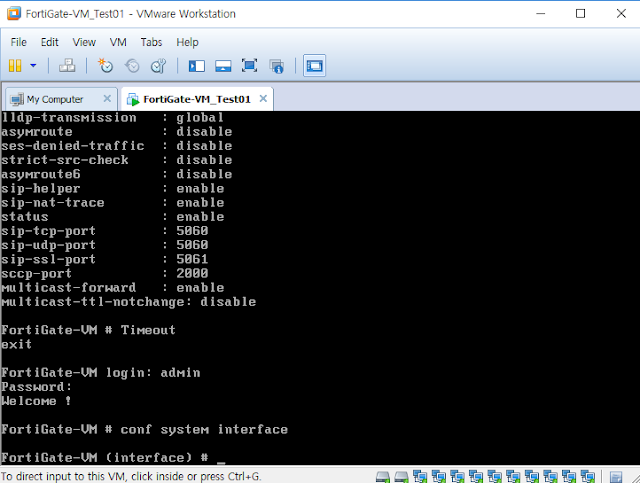
Task: Click the 'asymroute6 : disable' line
Action: coord(117,174)
